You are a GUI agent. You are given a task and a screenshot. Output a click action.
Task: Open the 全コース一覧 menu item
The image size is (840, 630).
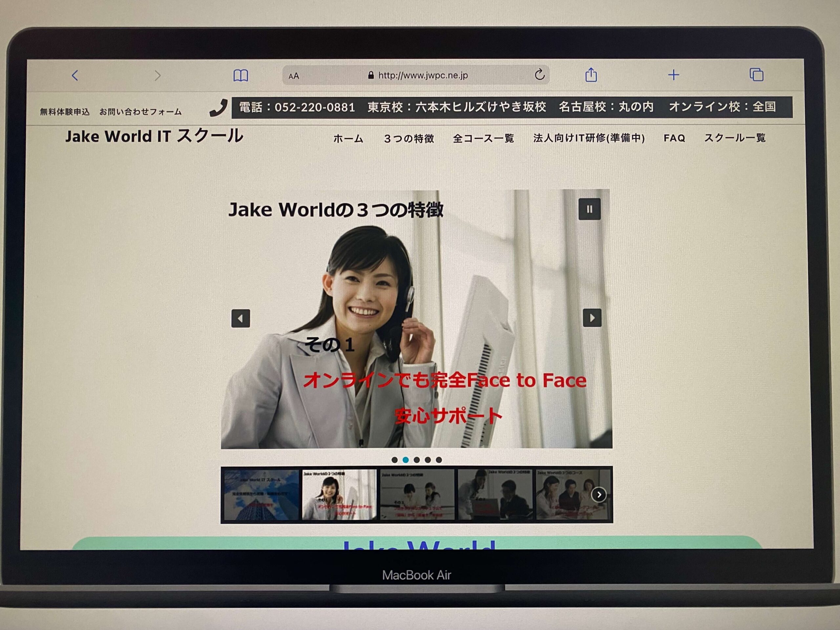483,138
